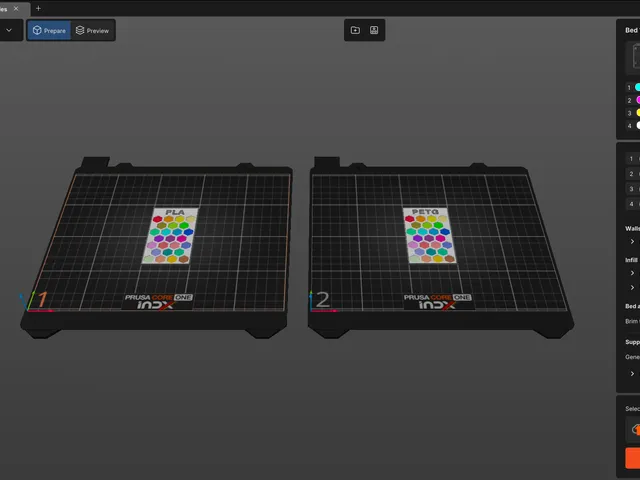Click the import model icon beside folder icon
Screen dimensions: 640x480
coord(374,30)
